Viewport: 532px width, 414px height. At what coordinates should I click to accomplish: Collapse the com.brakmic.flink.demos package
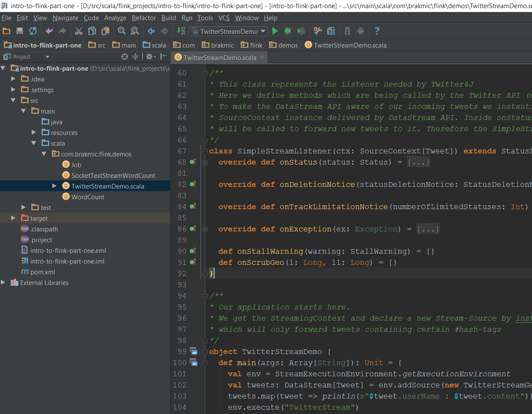click(x=44, y=154)
